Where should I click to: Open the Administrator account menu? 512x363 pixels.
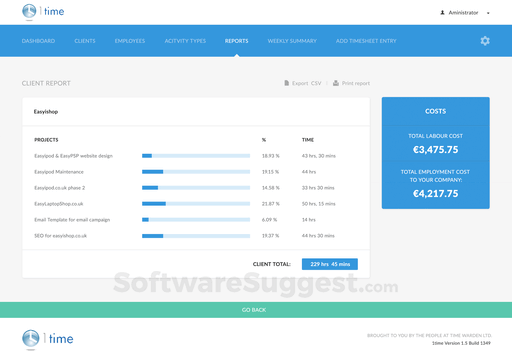coord(465,13)
